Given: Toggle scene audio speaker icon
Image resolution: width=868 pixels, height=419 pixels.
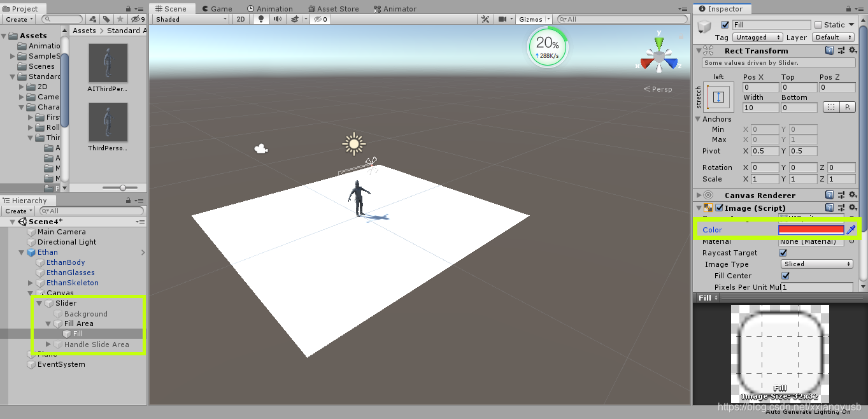Looking at the screenshot, I should [278, 19].
